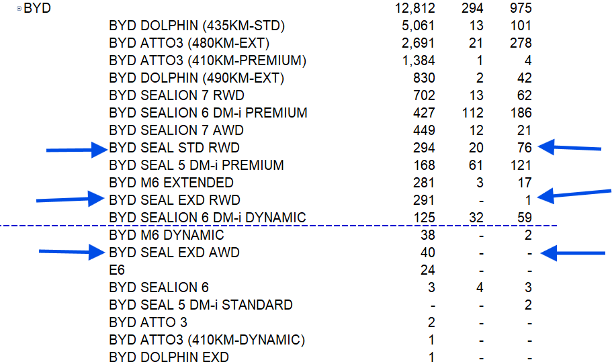Screen dimensions: 612x364
Task: Select row BYD SEALION 7 AWD
Action: click(177, 130)
